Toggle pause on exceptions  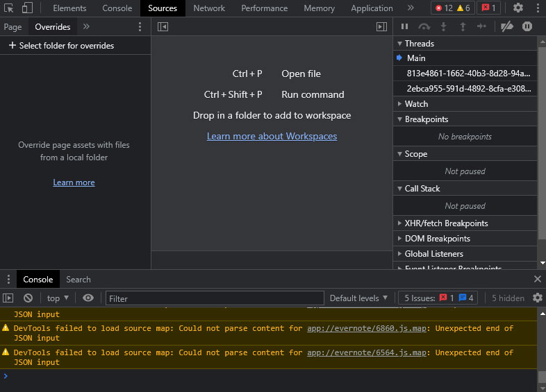click(x=527, y=26)
